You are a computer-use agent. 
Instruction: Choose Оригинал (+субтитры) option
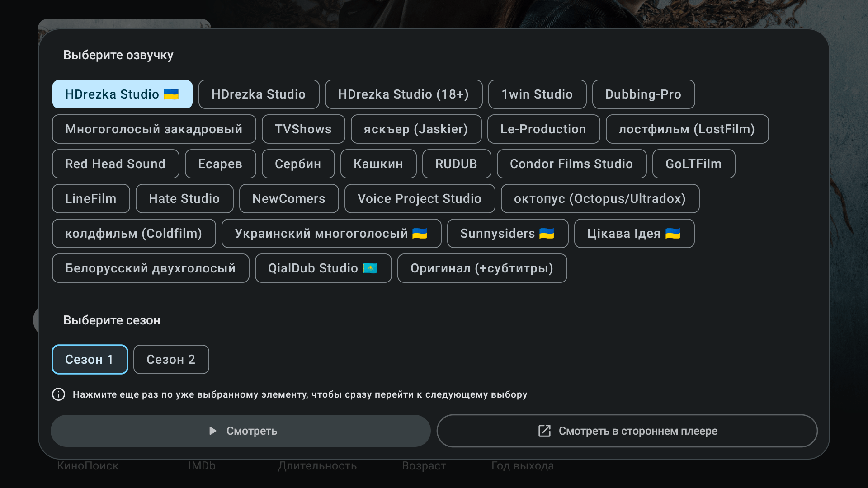[x=482, y=268]
